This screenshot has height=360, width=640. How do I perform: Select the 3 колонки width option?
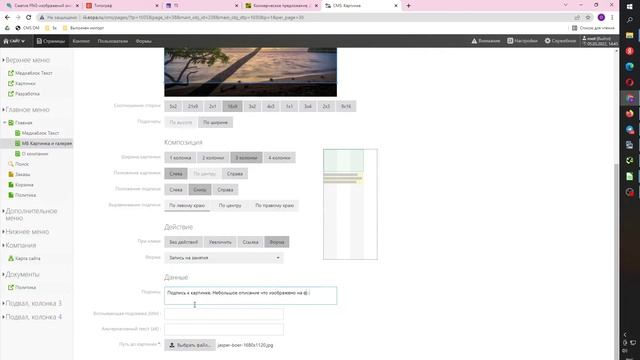[246, 158]
